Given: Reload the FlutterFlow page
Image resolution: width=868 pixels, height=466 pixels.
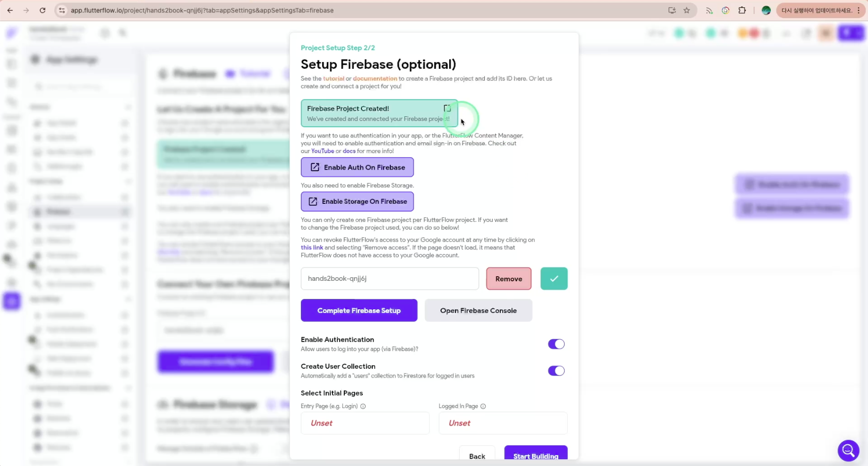Looking at the screenshot, I should click(x=42, y=10).
